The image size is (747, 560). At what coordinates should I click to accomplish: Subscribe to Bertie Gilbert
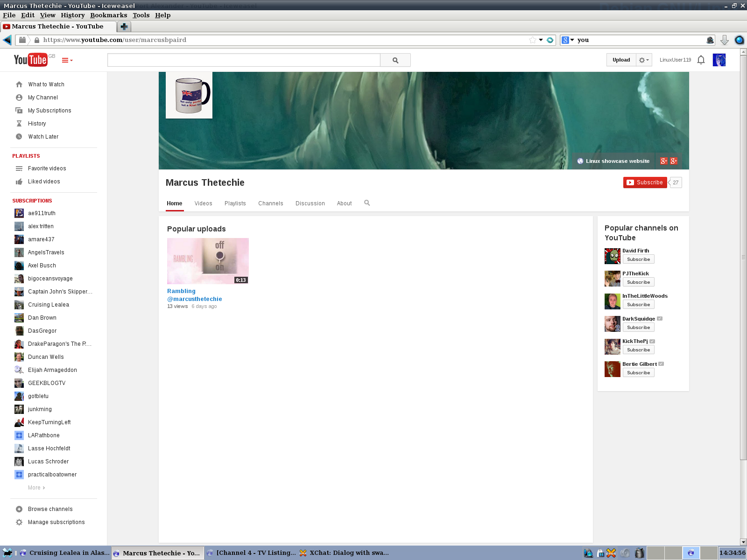click(x=638, y=373)
